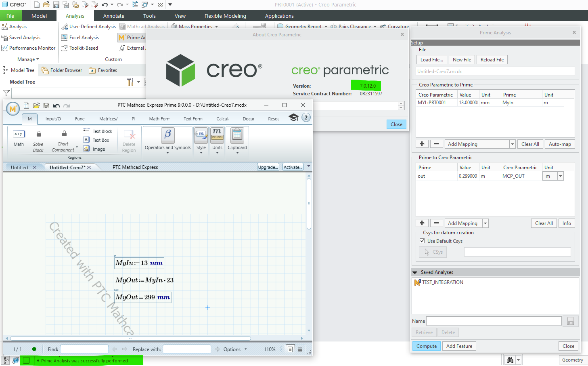This screenshot has height=366, width=588.
Task: Insert a Math region in Mathcad
Action: coord(19,138)
